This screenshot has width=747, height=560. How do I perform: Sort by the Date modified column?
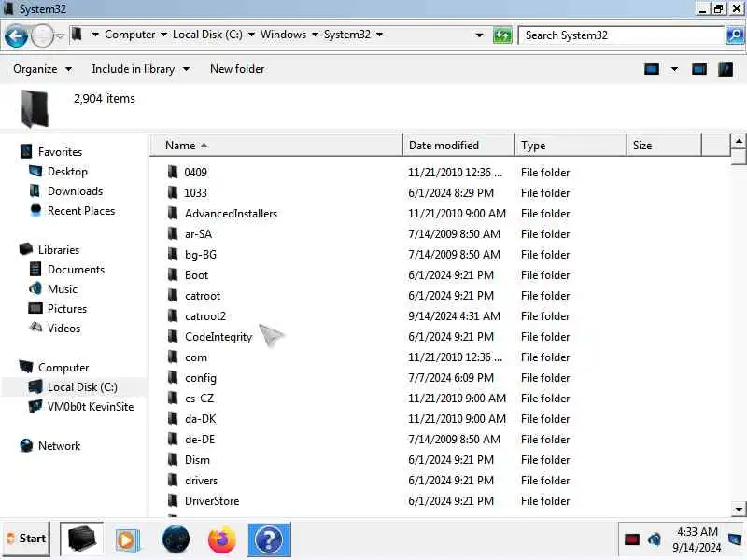coord(458,146)
